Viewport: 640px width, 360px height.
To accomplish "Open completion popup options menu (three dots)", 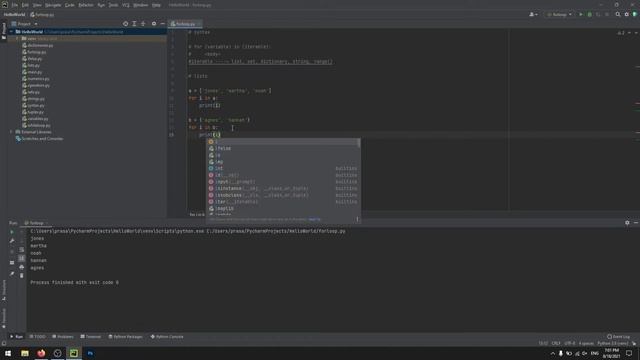I will 357,219.
